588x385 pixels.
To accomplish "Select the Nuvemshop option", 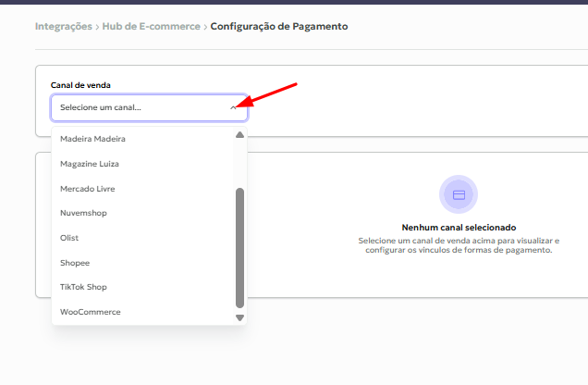I will 142,213.
